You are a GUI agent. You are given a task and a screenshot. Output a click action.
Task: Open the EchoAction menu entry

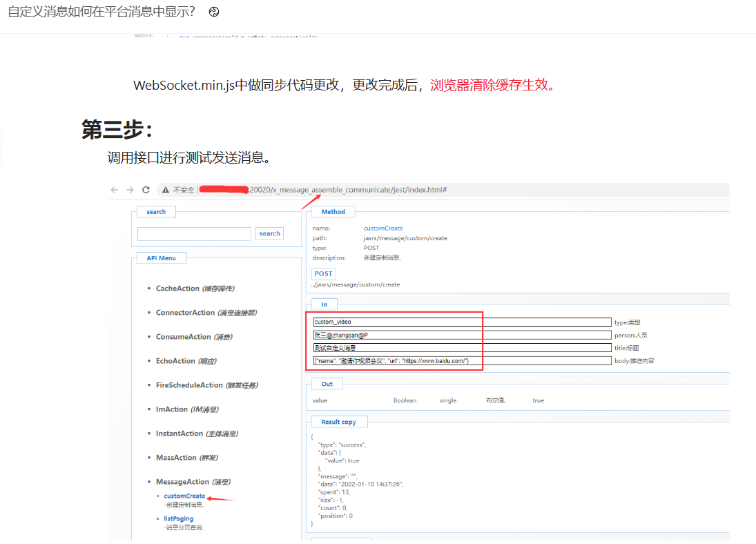(186, 361)
